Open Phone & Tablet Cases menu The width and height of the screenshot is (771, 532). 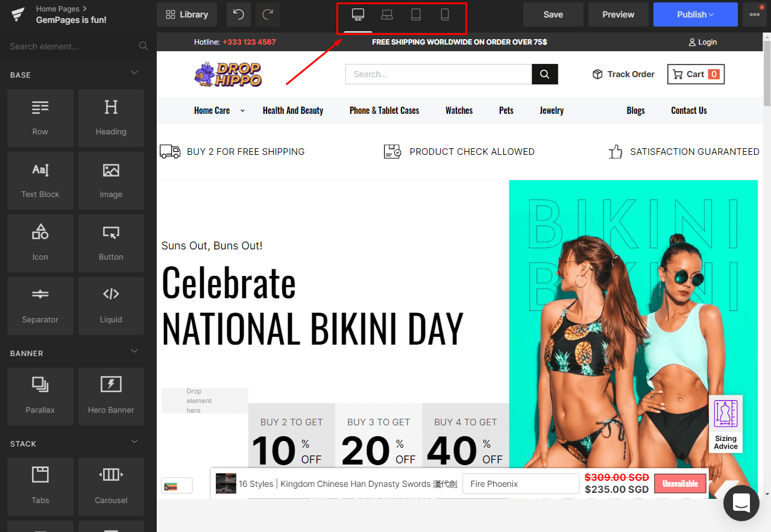coord(385,110)
